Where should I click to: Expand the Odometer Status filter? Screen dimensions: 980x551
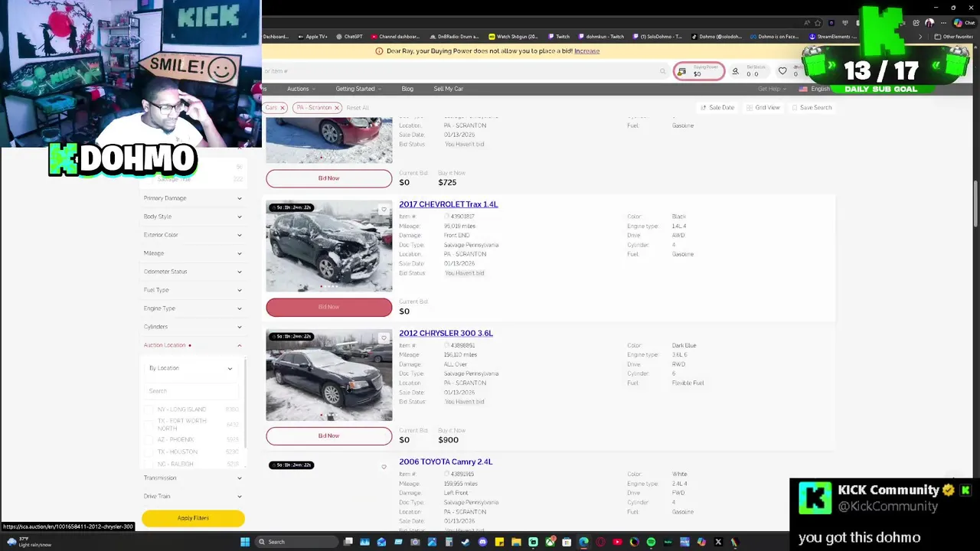coord(193,272)
